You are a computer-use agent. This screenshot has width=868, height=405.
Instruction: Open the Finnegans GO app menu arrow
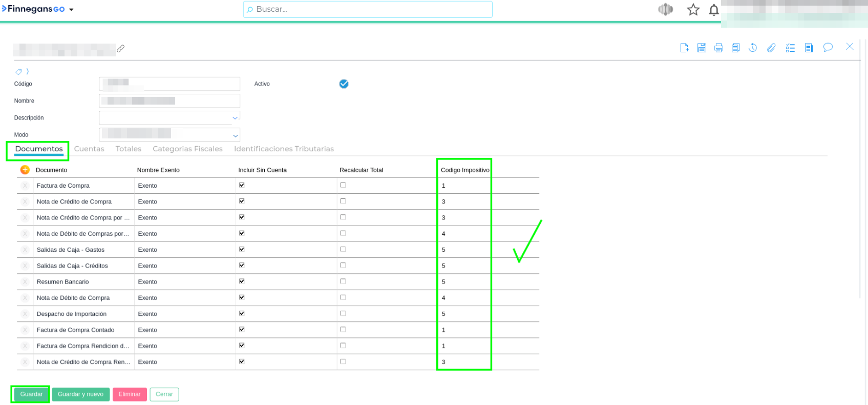pyautogui.click(x=71, y=10)
